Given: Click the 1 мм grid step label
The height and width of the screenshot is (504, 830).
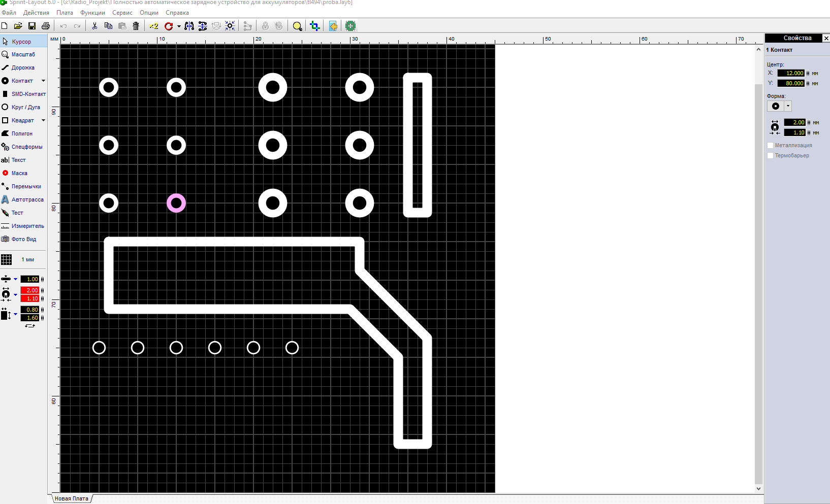Looking at the screenshot, I should (x=28, y=259).
